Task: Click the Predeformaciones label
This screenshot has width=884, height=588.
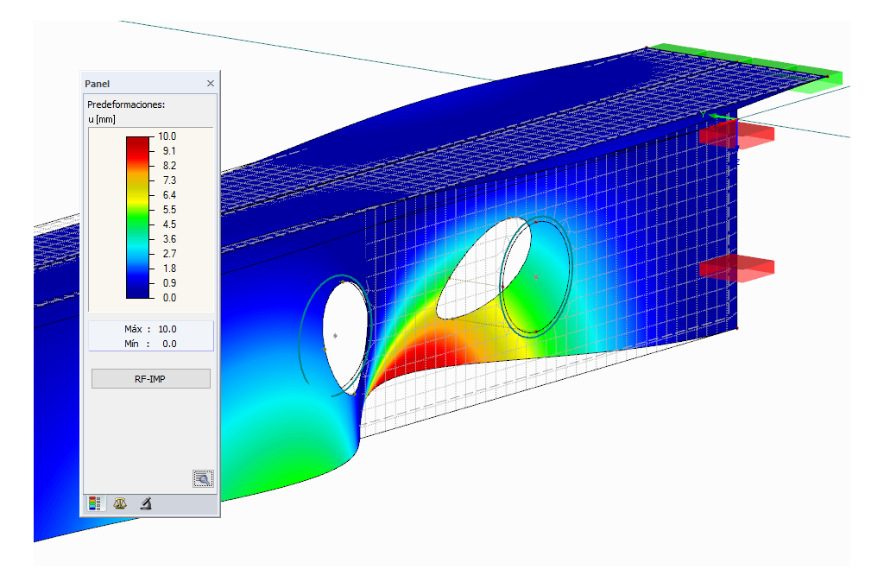Action: 126,104
